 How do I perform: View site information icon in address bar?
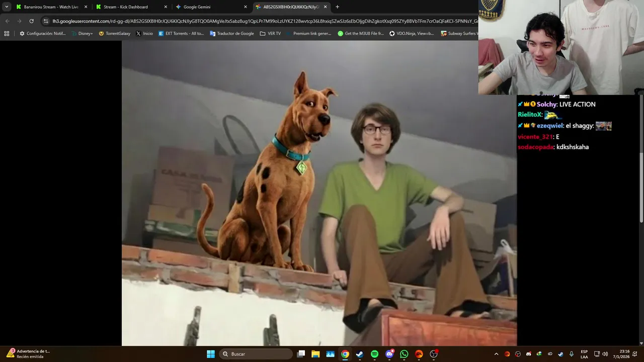[x=46, y=21]
